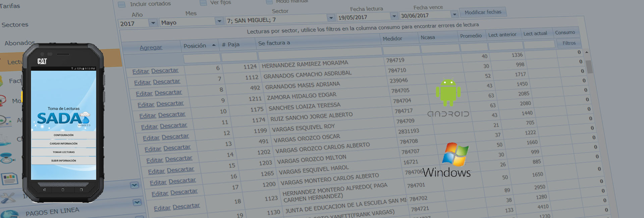Tap the recent apps button on the phone

point(81,190)
